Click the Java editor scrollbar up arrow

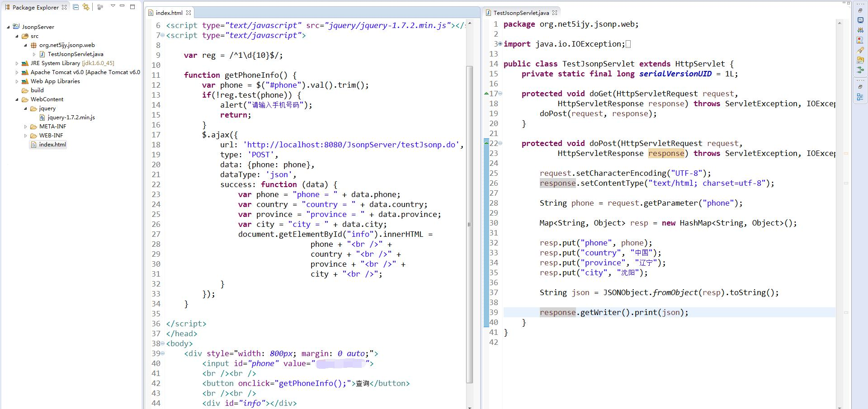pos(840,23)
